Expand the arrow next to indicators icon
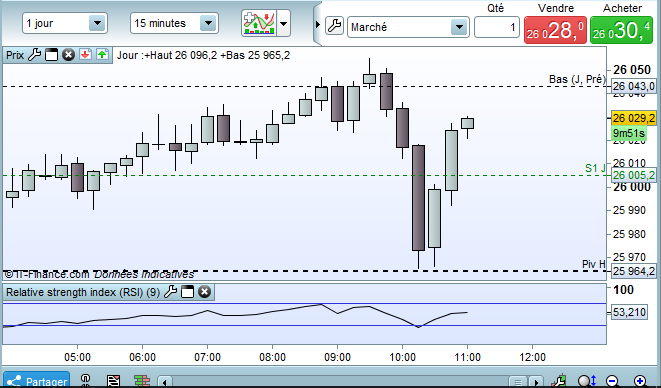This screenshot has width=661, height=388. (x=284, y=23)
